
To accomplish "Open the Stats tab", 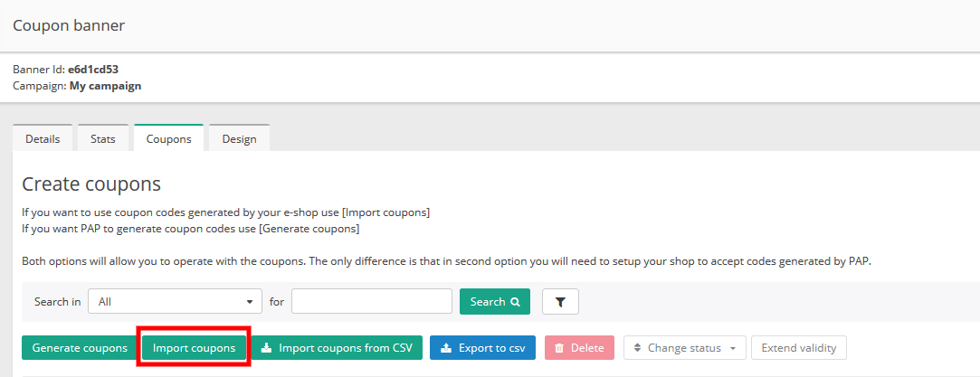I will tap(102, 139).
